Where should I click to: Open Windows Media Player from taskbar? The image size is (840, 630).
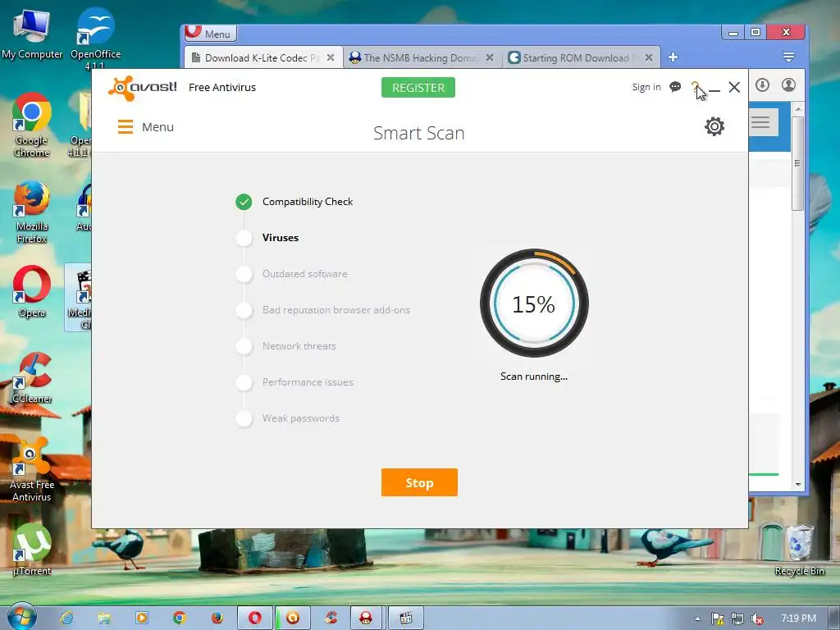click(142, 618)
